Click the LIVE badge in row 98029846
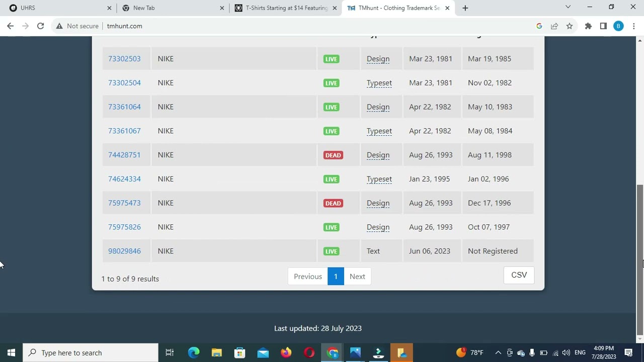 [x=331, y=251]
